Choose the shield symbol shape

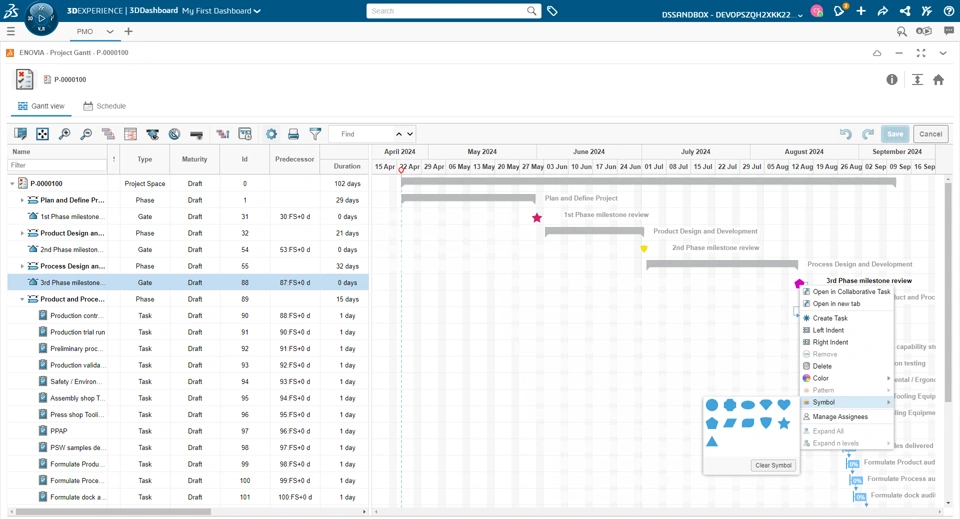(766, 423)
